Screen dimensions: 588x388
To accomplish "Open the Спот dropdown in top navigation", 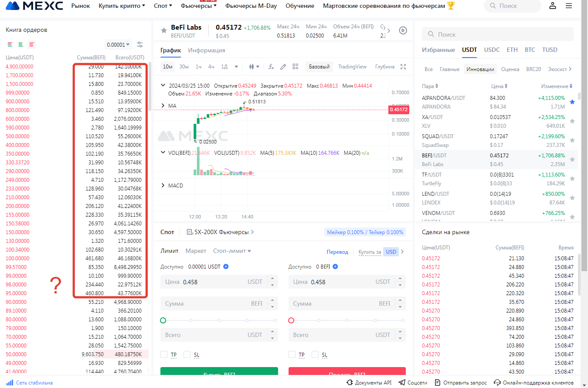I will [163, 6].
